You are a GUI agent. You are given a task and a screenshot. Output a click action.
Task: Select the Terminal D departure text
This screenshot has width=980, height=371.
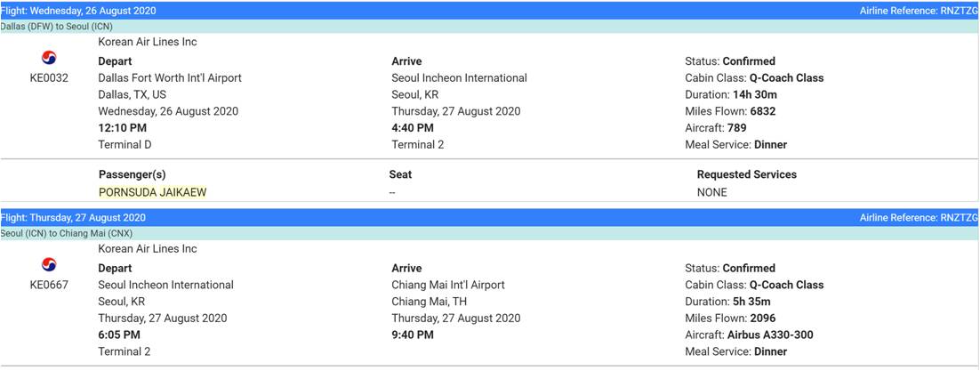125,145
